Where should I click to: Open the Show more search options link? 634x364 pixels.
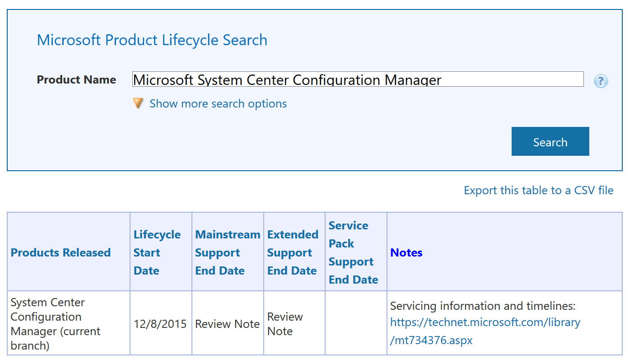(x=218, y=103)
